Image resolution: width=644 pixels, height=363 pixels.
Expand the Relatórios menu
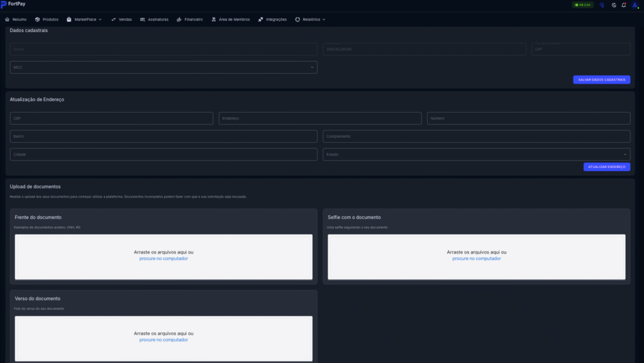click(310, 20)
